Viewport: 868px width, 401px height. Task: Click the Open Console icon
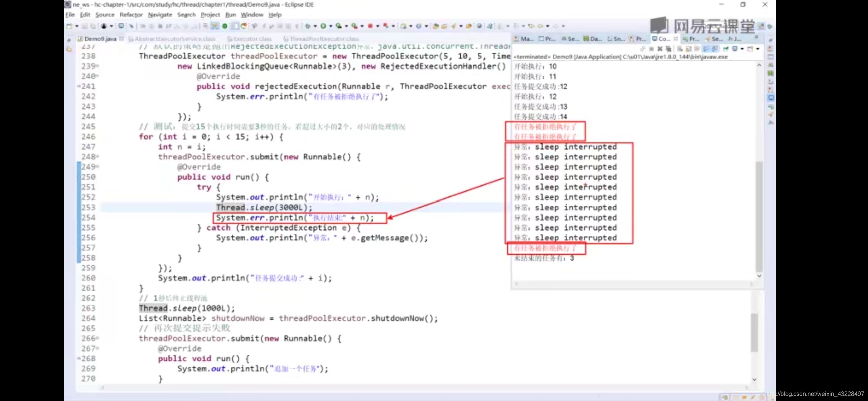coord(750,49)
